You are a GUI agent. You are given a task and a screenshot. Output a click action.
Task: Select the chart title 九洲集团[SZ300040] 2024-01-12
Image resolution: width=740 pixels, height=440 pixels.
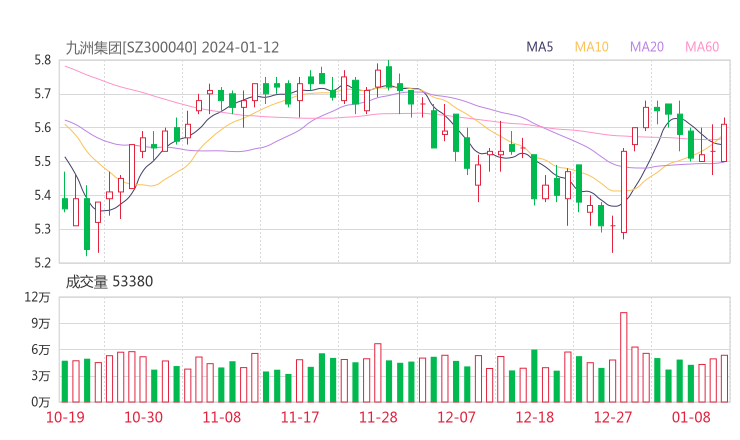[x=172, y=48]
